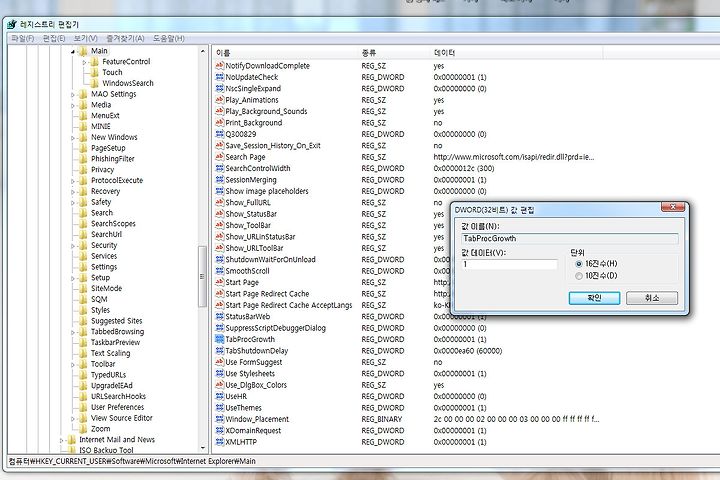720x480 pixels.
Task: Click the tree pane scroll up arrow
Action: pos(202,51)
